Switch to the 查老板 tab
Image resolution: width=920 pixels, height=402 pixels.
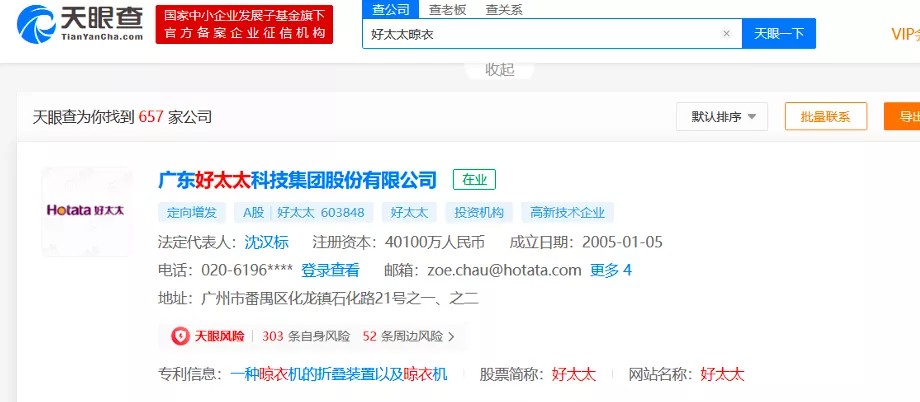tap(447, 10)
